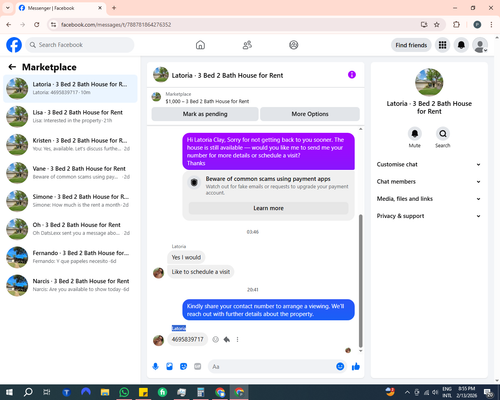Open the Notifications bell in the header
Screen dimensions: 500x400
(461, 45)
